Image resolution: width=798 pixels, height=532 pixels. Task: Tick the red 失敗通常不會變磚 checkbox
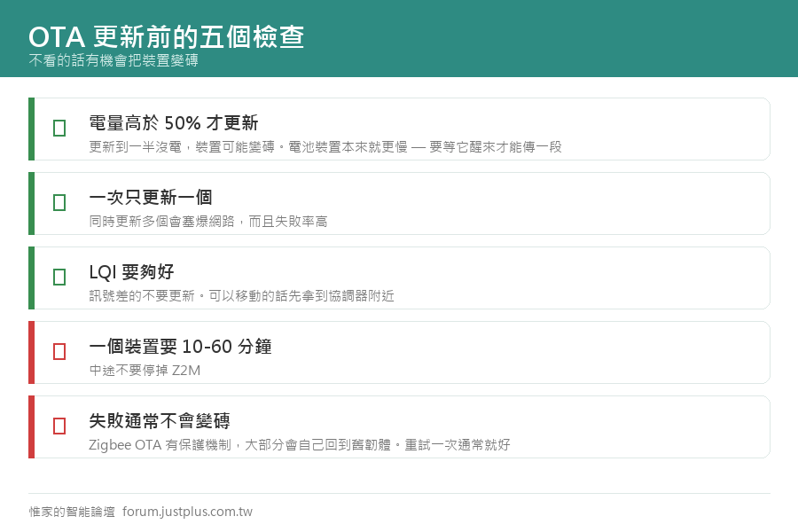pyautogui.click(x=59, y=426)
